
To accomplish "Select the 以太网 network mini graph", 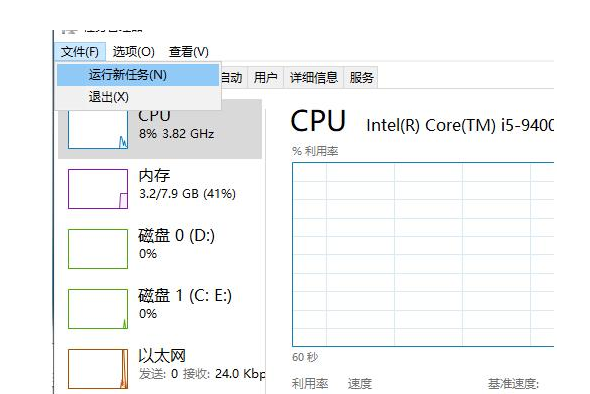I will click(x=98, y=369).
